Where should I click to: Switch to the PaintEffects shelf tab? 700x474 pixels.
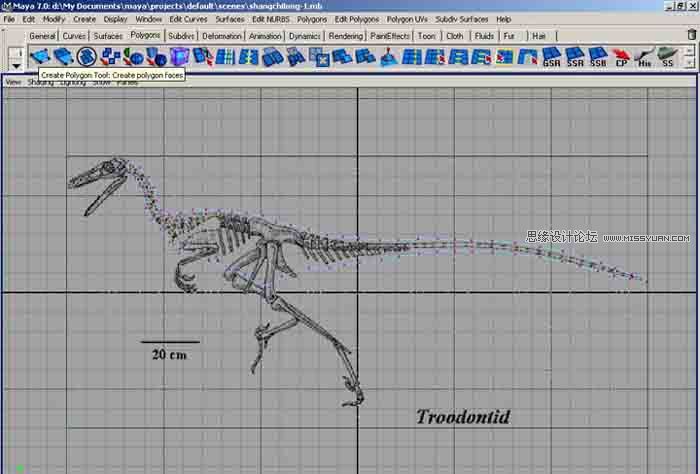point(389,36)
